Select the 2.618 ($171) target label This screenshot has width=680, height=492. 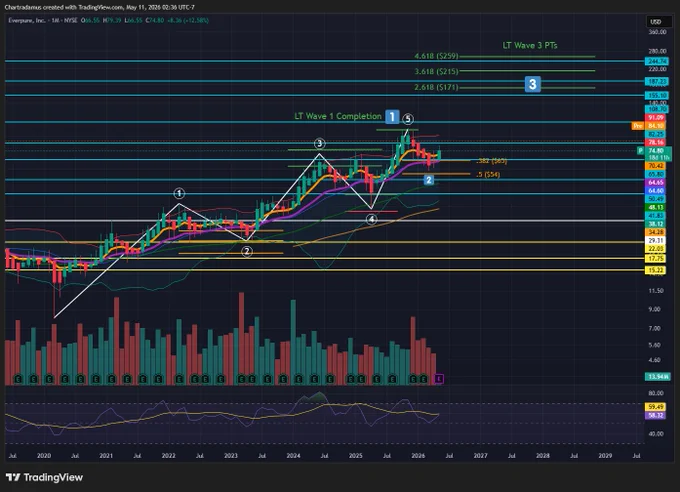(x=436, y=87)
